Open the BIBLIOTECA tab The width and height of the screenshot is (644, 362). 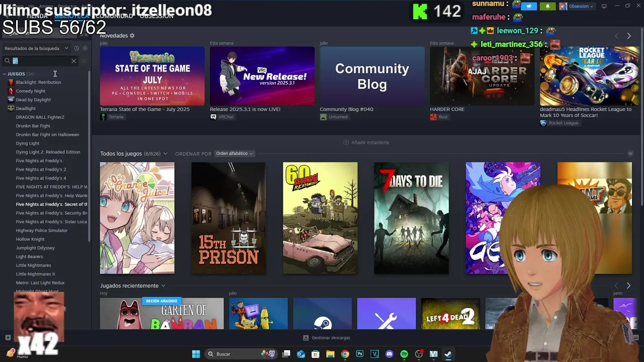point(71,16)
